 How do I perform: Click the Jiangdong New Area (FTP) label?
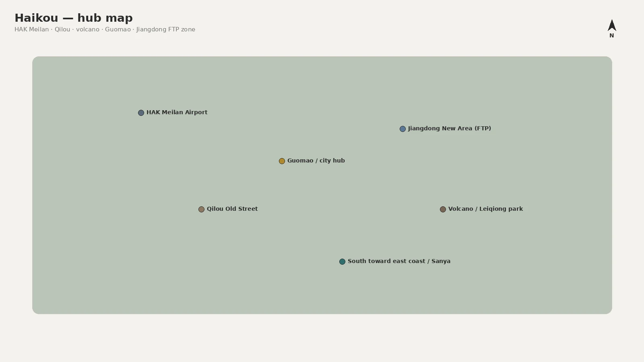450,128
